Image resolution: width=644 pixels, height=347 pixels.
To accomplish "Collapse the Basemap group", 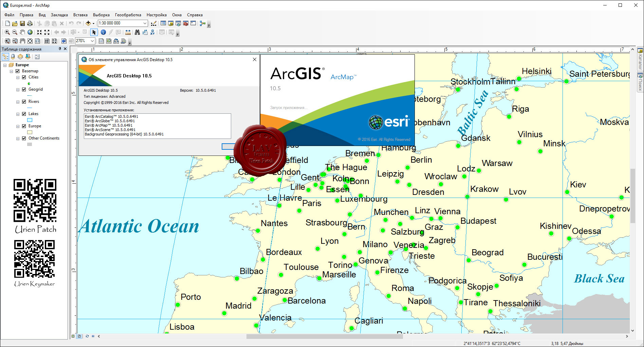I will point(11,71).
